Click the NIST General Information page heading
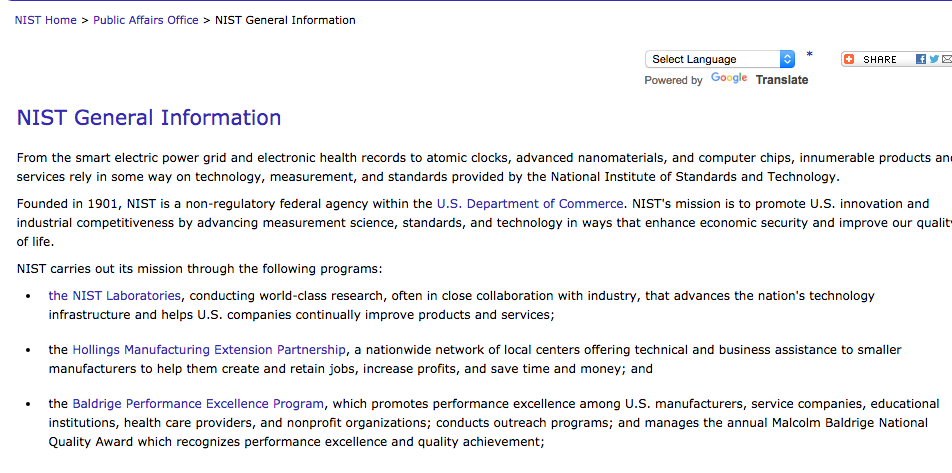The image size is (952, 473). pos(149,117)
